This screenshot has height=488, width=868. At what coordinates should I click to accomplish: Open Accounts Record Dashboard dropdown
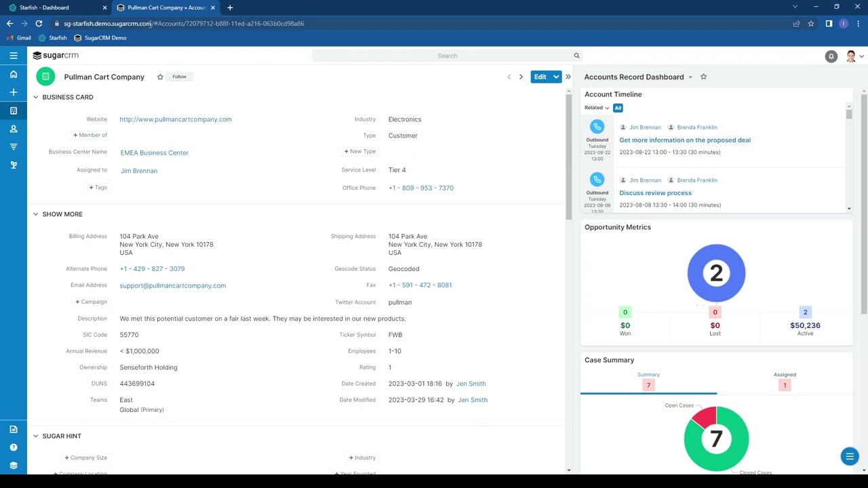pos(690,77)
